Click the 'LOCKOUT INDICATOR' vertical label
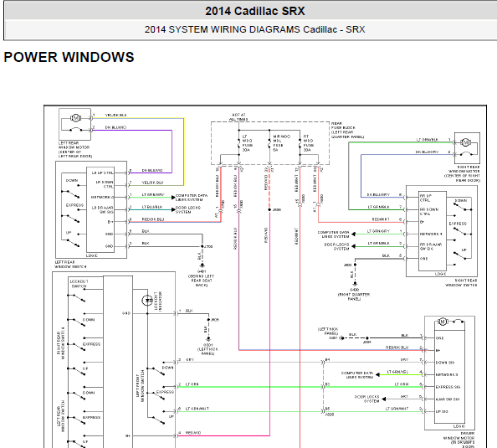The height and width of the screenshot is (448, 497). [157, 301]
